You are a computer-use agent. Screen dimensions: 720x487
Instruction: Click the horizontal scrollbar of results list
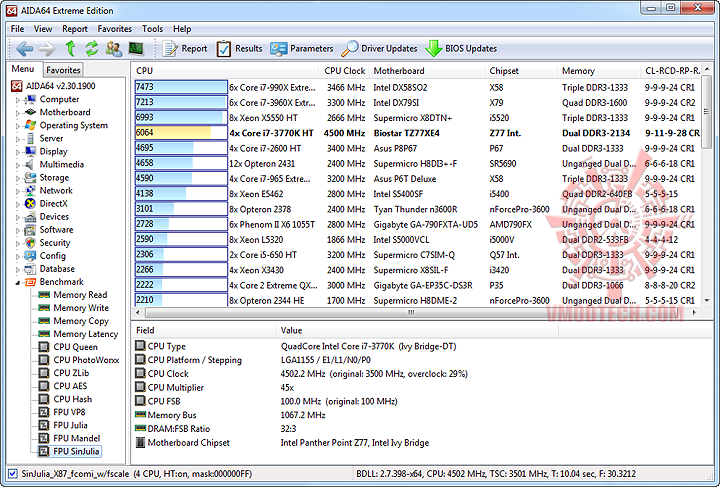(x=411, y=313)
